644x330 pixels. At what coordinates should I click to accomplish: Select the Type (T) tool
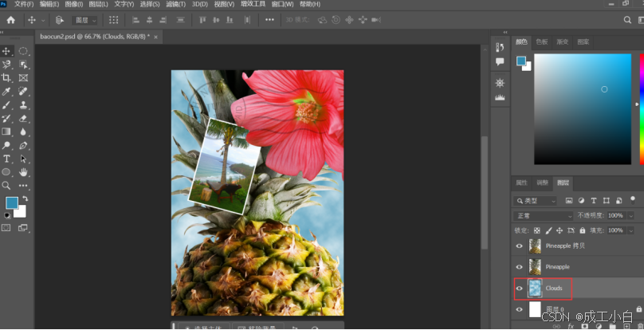6,159
